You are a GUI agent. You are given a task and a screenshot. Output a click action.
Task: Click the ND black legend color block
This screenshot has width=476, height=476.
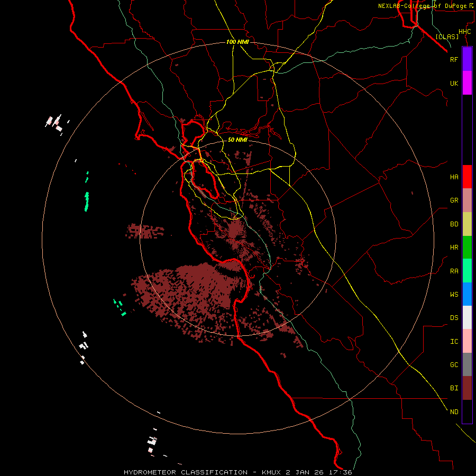[467, 411]
